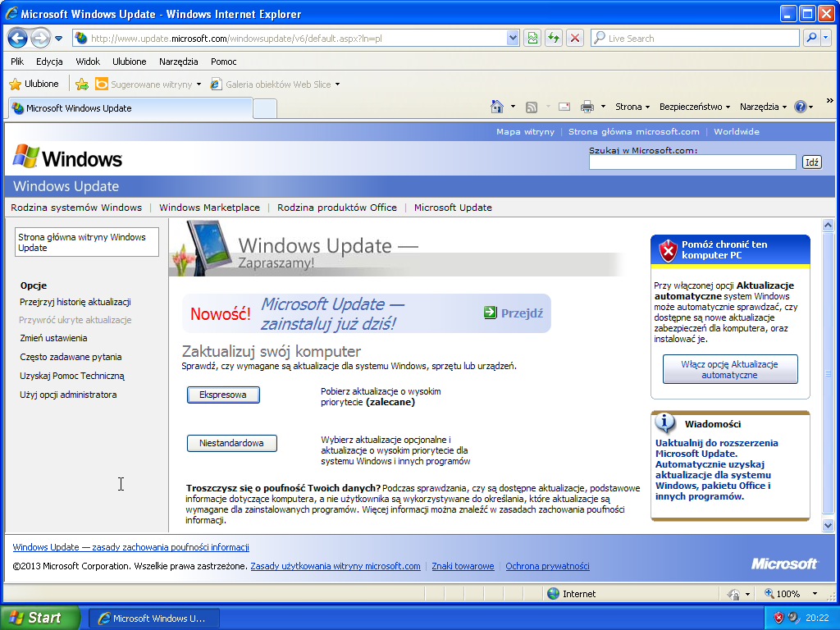This screenshot has width=840, height=630.
Task: Click the Add to Favorites bar icon
Action: coord(82,84)
